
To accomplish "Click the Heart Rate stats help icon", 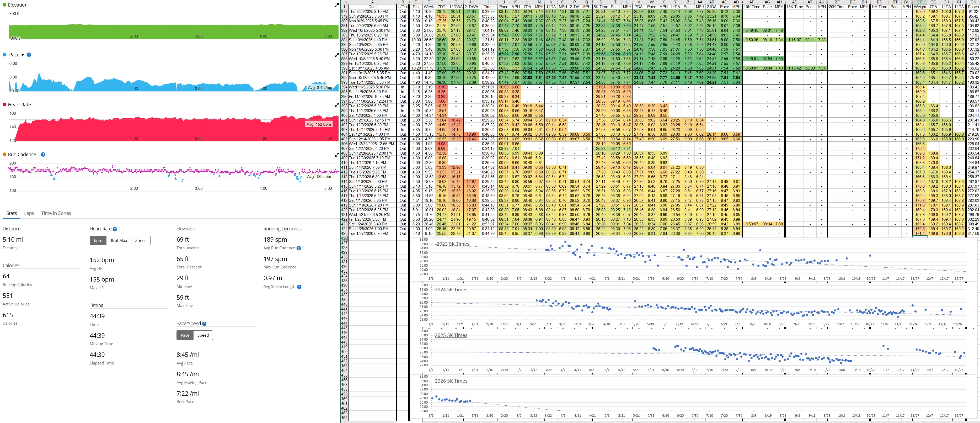I will point(115,229).
